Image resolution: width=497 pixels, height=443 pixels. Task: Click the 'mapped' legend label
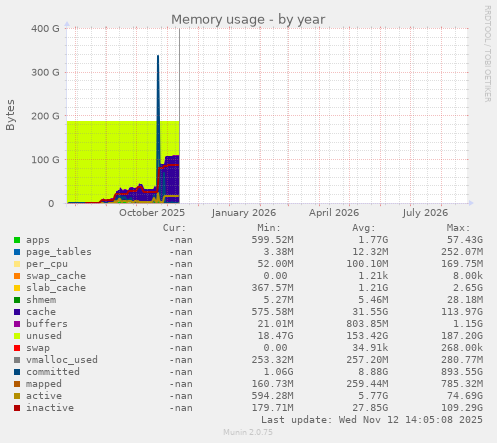coord(44,384)
